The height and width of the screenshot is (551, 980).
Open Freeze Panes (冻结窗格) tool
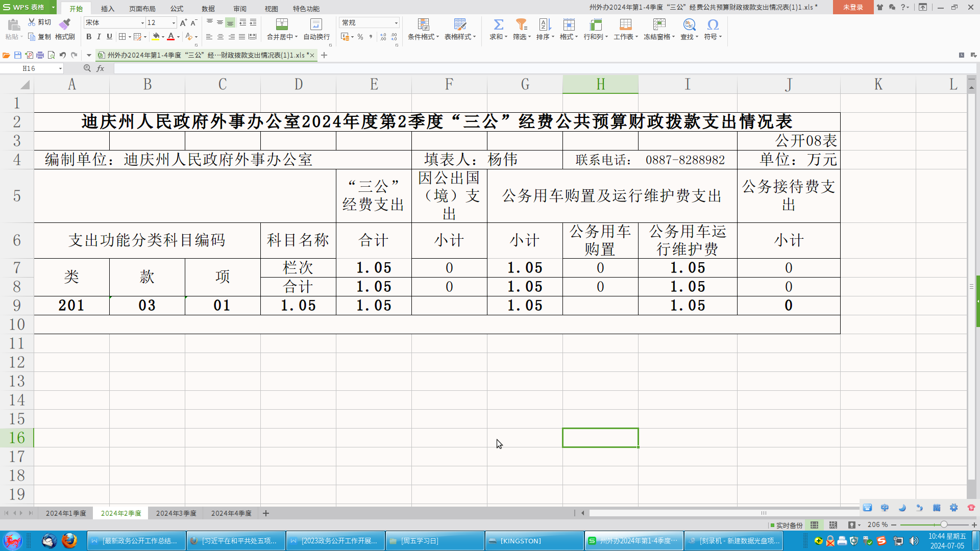coord(658,30)
